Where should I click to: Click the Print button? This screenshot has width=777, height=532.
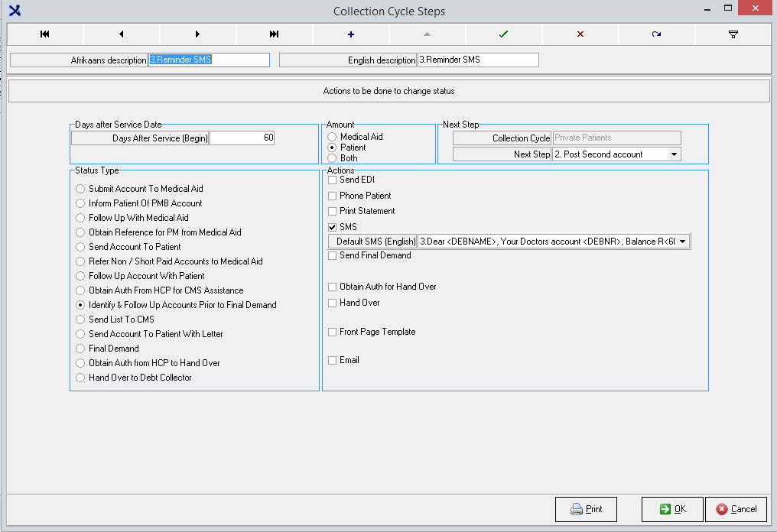point(587,509)
